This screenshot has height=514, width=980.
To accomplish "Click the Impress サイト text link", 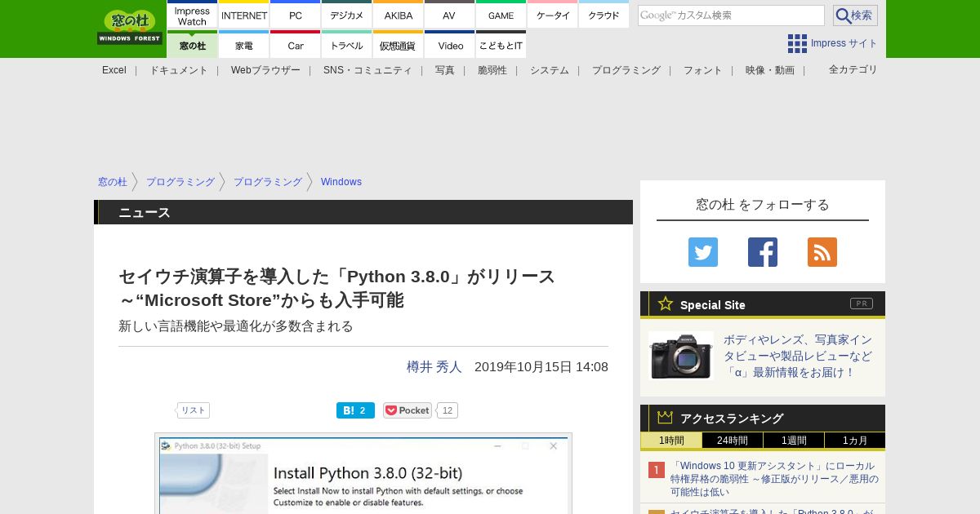I will tap(844, 43).
